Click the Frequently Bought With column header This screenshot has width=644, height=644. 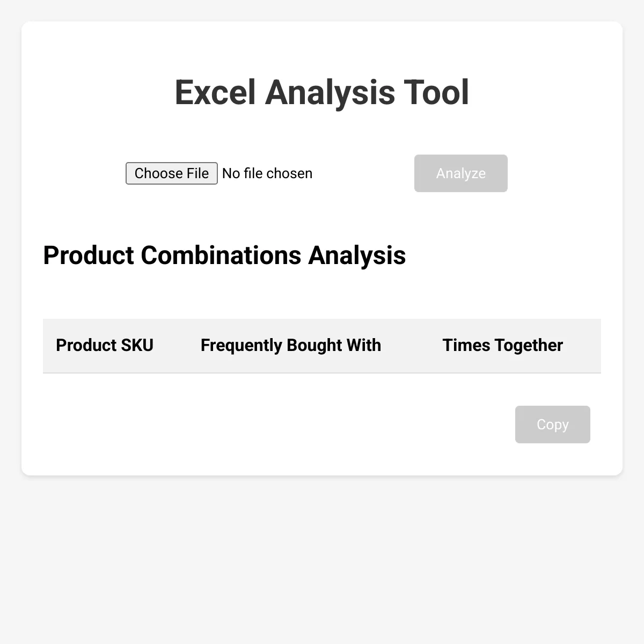[x=291, y=345]
